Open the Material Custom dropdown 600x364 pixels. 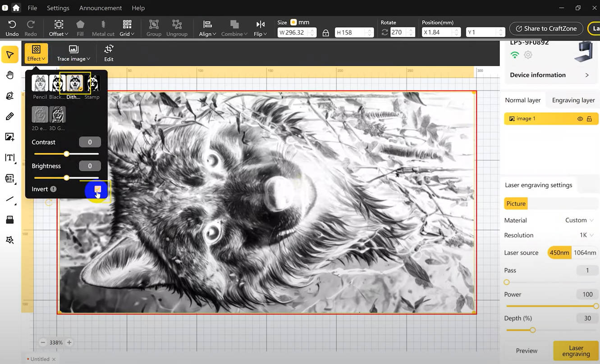579,220
